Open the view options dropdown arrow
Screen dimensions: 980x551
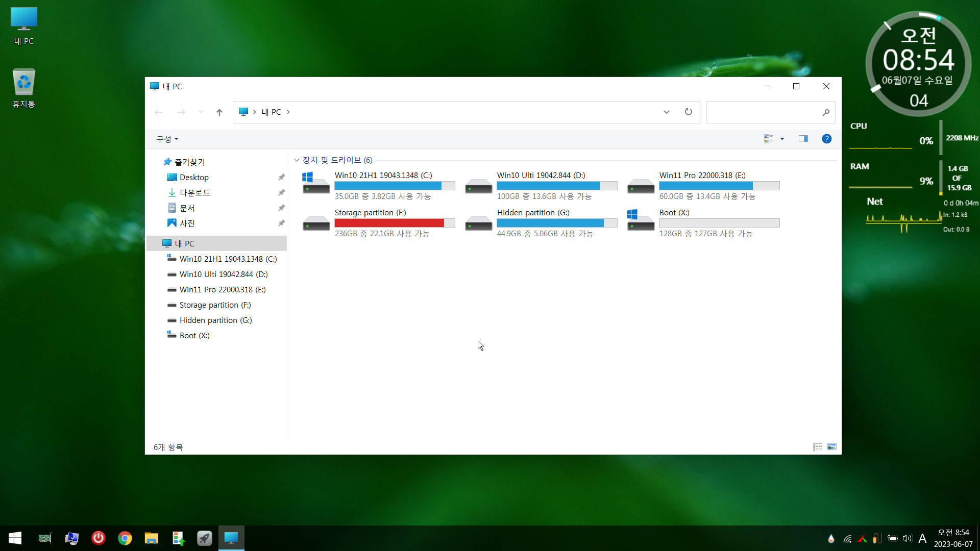tap(782, 139)
